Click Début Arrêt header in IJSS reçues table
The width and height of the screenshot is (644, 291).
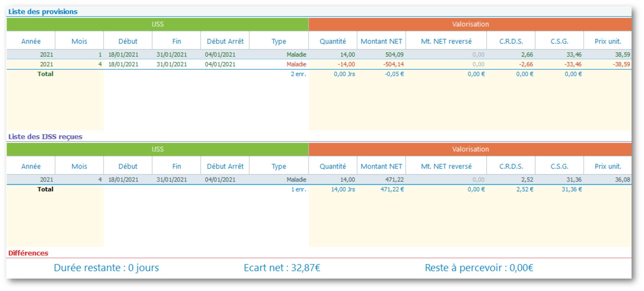[225, 166]
